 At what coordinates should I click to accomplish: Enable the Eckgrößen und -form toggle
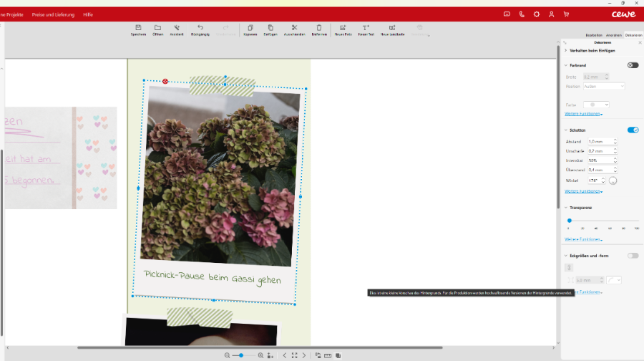pyautogui.click(x=633, y=256)
